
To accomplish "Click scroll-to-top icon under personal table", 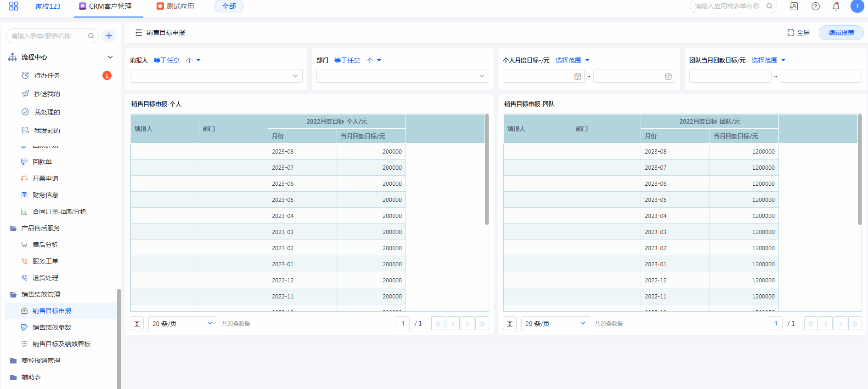I will (137, 324).
